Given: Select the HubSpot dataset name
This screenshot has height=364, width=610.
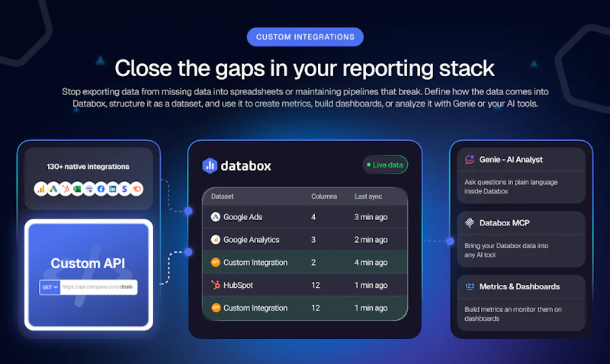Looking at the screenshot, I should (x=238, y=285).
